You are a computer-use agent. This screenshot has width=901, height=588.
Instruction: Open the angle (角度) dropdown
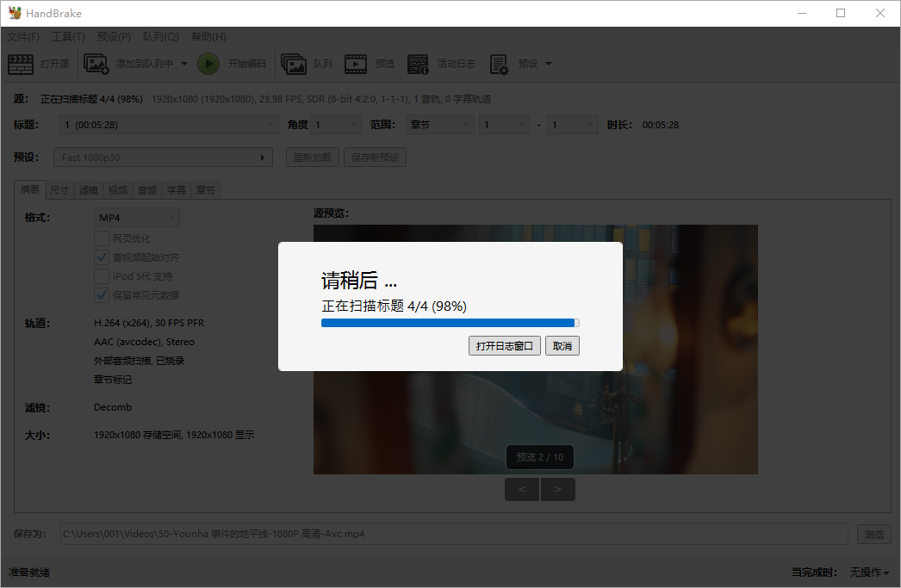(336, 125)
